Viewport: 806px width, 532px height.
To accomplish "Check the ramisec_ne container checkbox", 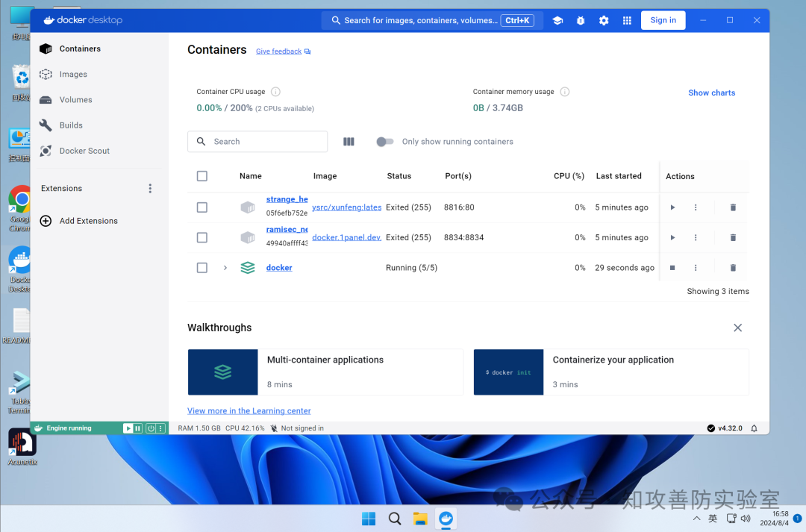I will coord(202,237).
